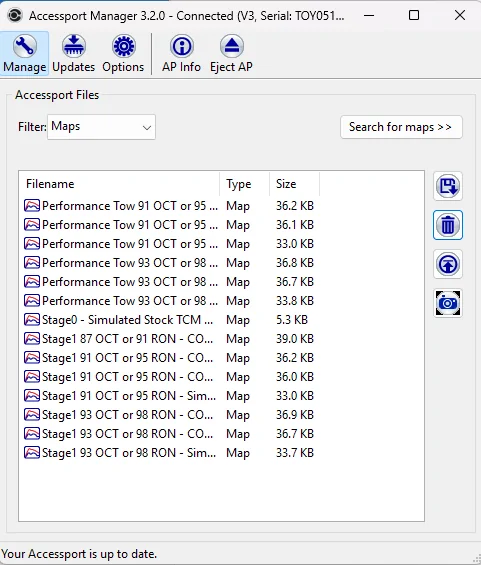Image resolution: width=481 pixels, height=565 pixels.
Task: Maximize the Accessport Manager window
Action: point(414,15)
